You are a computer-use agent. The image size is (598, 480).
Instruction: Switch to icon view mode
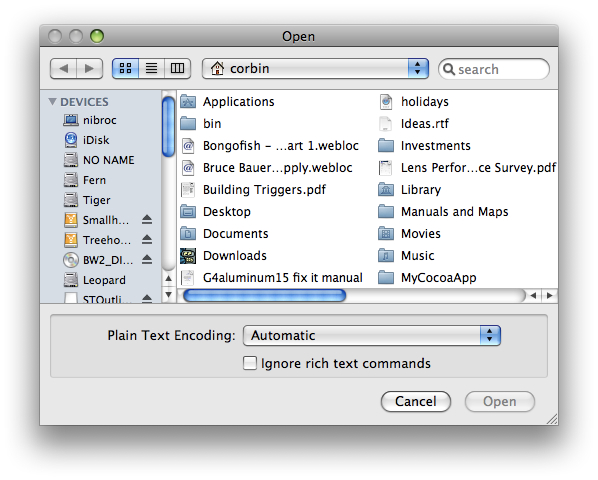click(x=125, y=69)
